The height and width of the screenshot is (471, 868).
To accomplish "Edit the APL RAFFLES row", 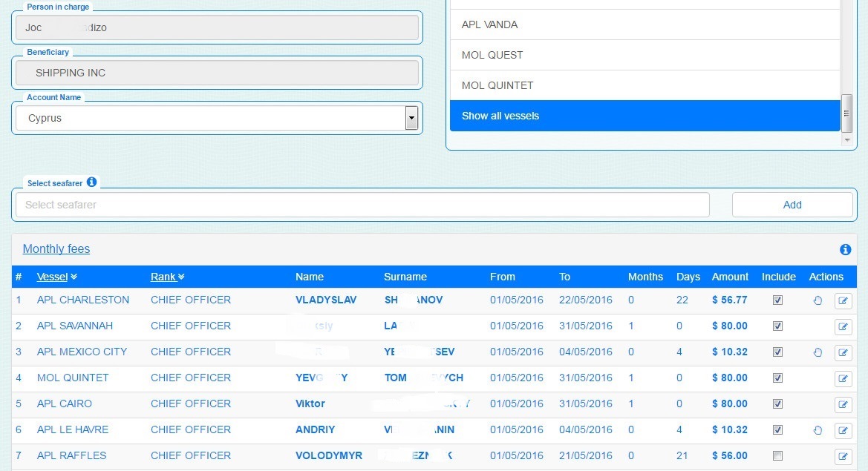I will 843,457.
